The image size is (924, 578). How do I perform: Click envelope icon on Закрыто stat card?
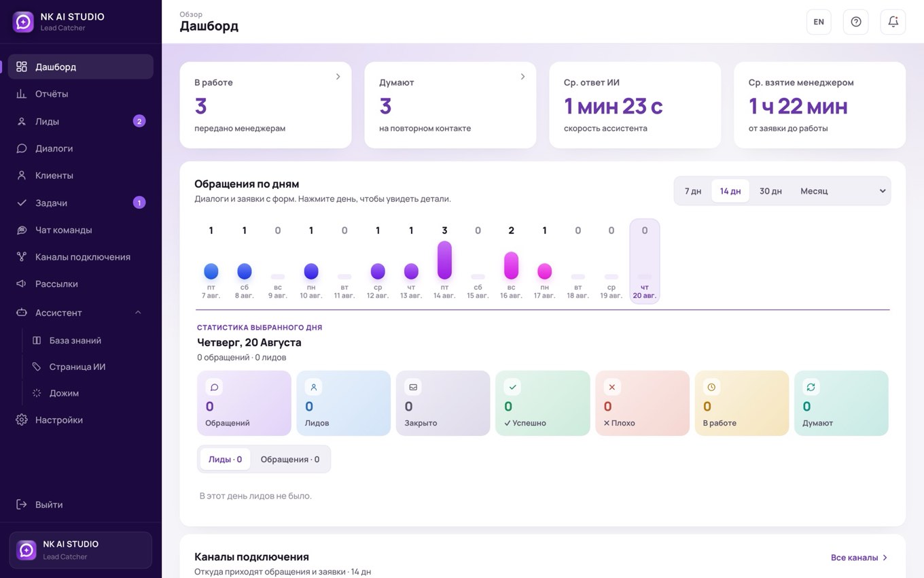[413, 387]
